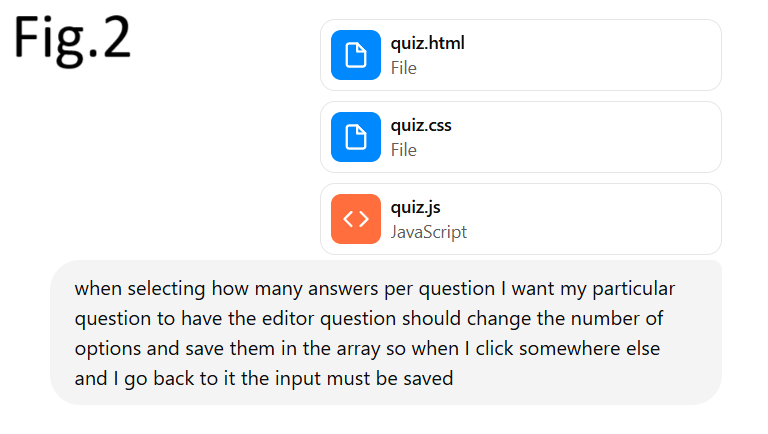Open the quiz.html filename label
Screen dimensions: 768x434
[428, 43]
